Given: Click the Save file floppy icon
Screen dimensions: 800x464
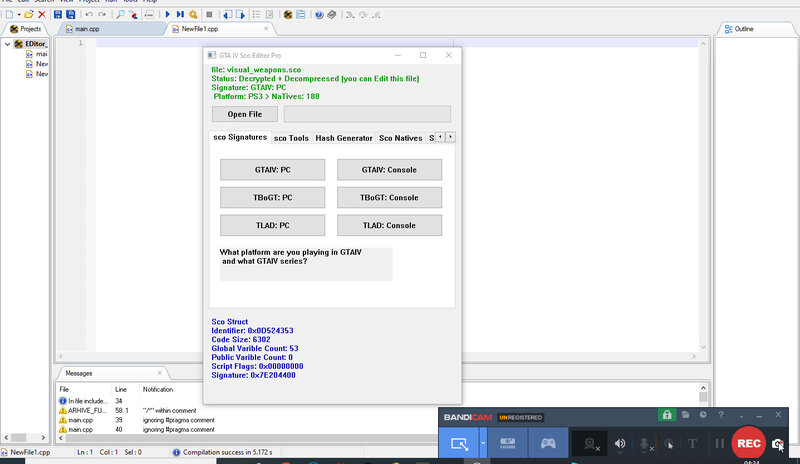Looking at the screenshot, I should [x=58, y=15].
